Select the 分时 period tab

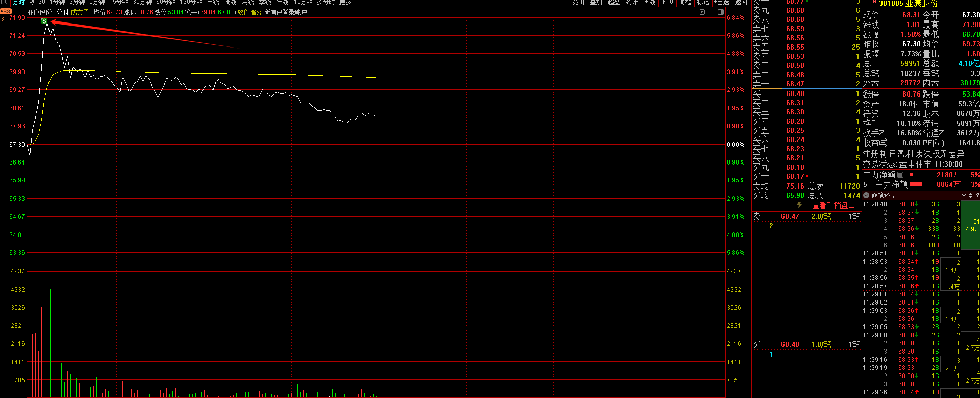coord(18,3)
